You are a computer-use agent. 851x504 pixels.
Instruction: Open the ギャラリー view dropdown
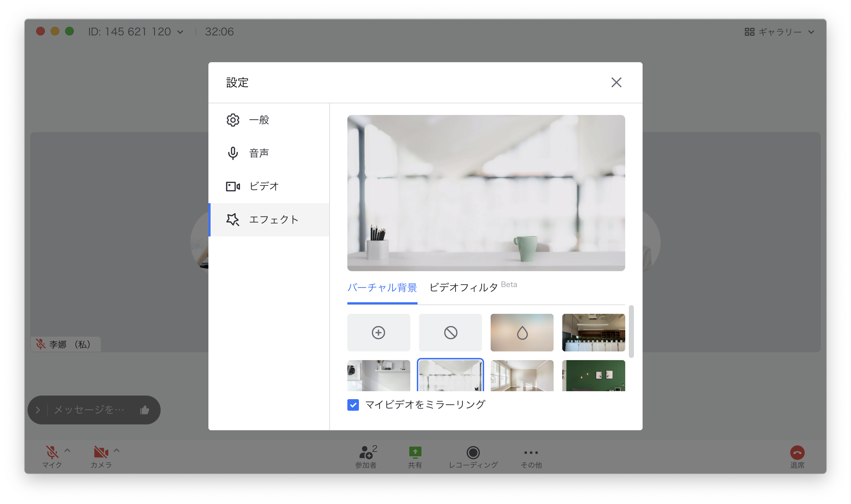(780, 32)
